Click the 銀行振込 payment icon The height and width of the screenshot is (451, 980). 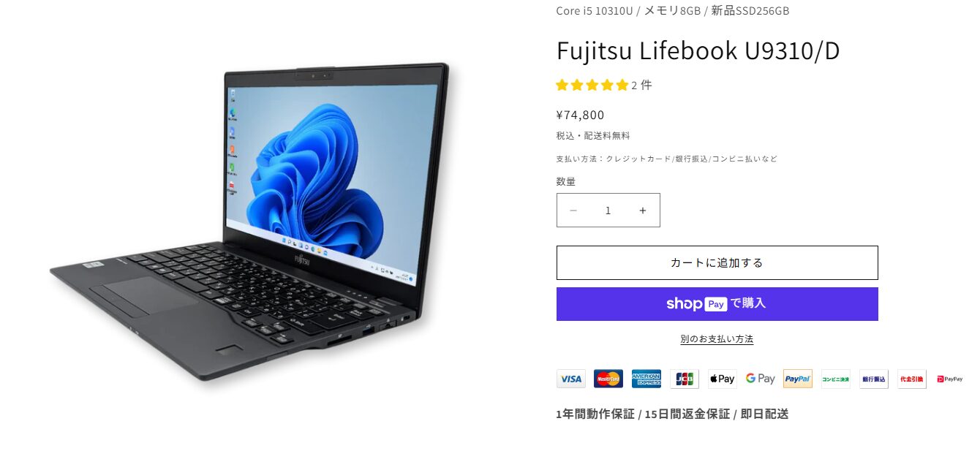[874, 379]
